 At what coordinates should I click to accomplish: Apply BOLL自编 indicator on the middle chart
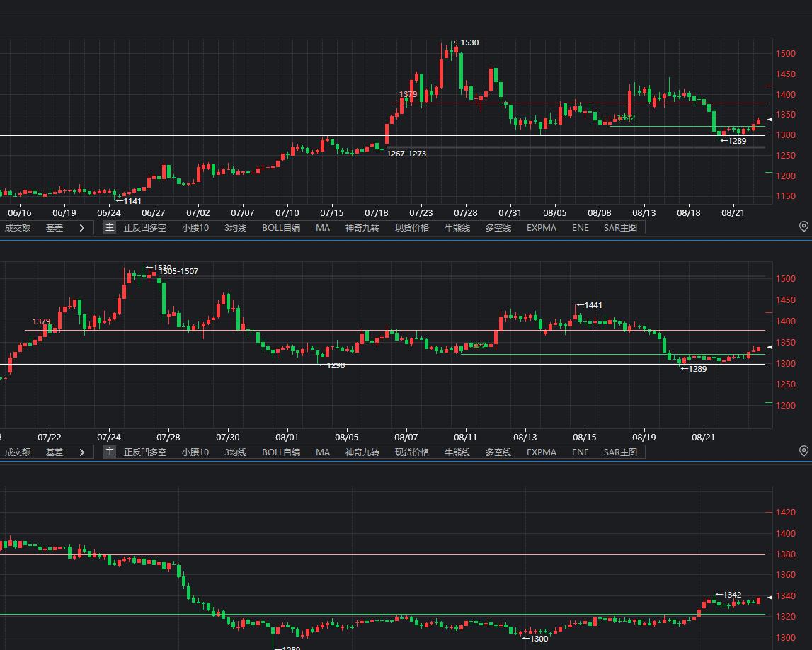tap(281, 452)
